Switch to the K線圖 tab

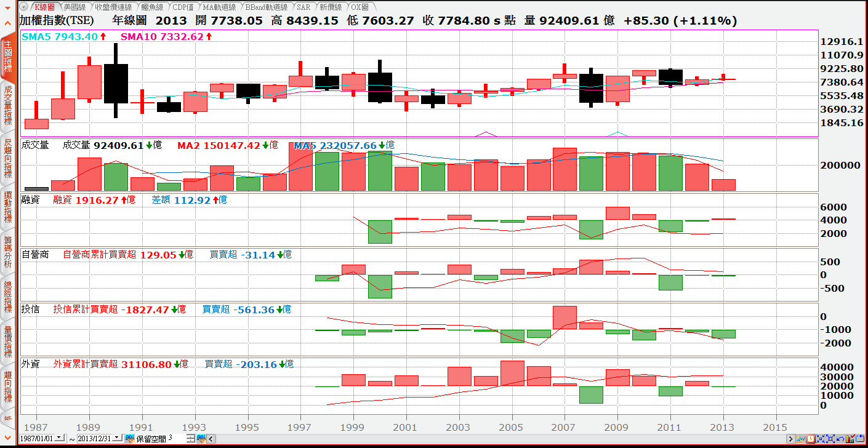point(44,7)
